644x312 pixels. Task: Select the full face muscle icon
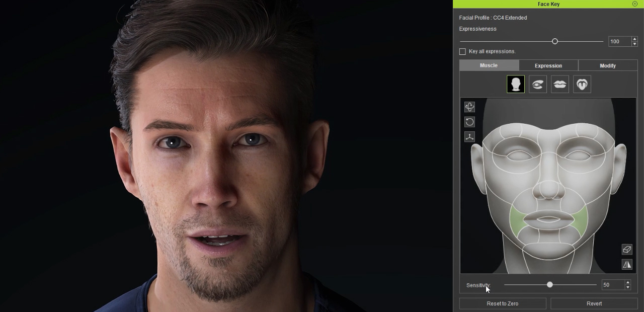[x=516, y=85]
